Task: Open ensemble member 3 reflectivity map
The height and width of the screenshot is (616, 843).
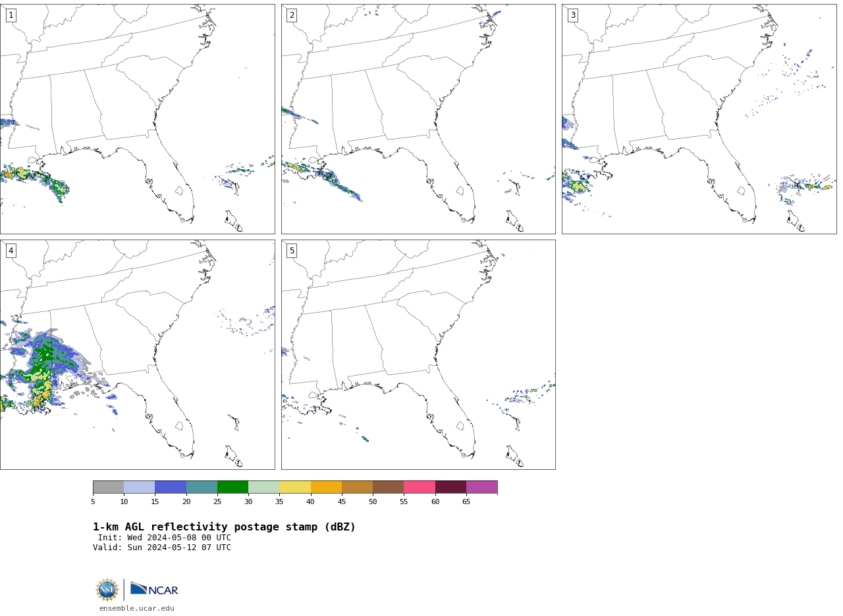Action: (699, 119)
